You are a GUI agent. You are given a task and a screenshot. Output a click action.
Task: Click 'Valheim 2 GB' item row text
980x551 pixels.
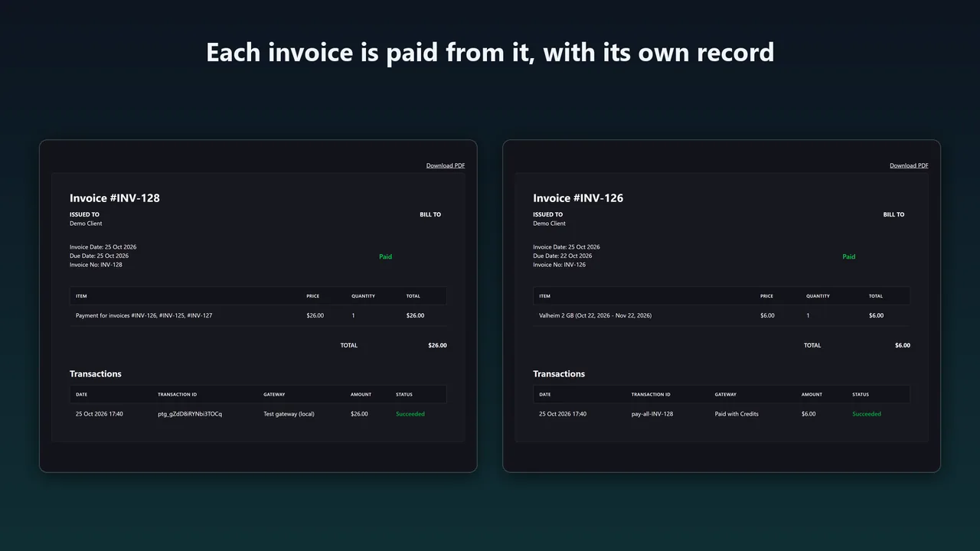point(596,315)
